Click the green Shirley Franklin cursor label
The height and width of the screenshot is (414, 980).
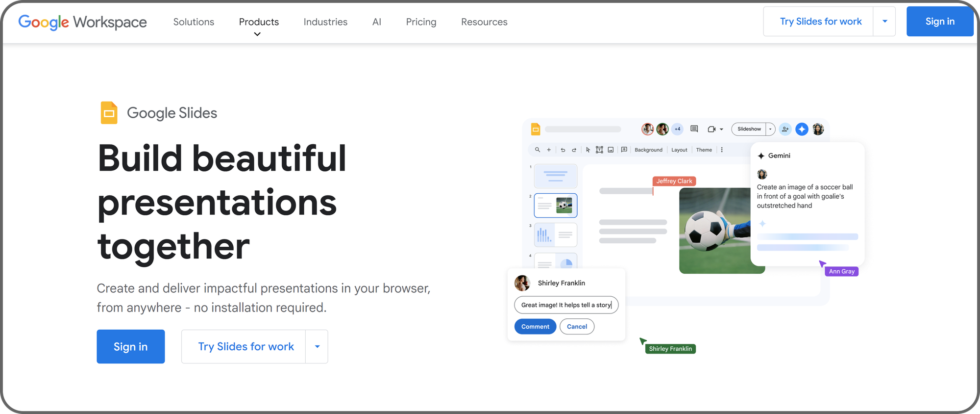[670, 349]
